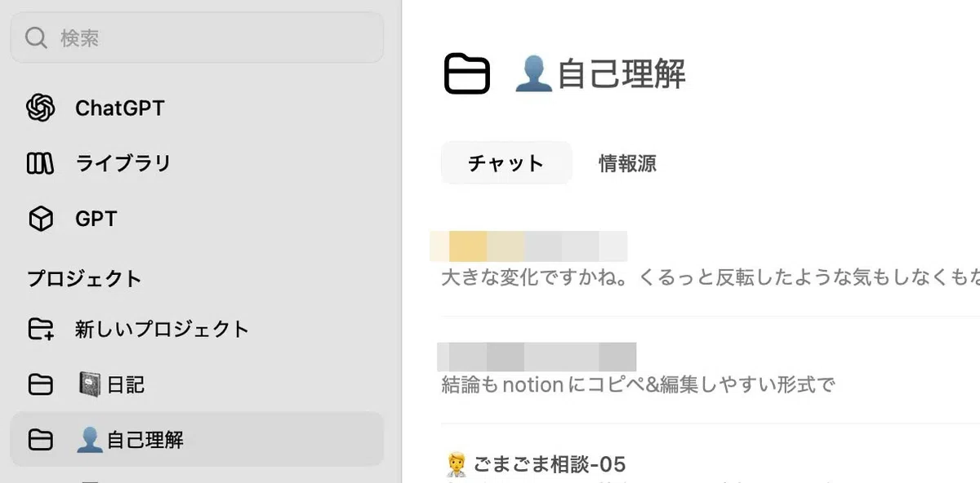Click the emoji icon next to ごまごま相談-05

pyautogui.click(x=456, y=465)
